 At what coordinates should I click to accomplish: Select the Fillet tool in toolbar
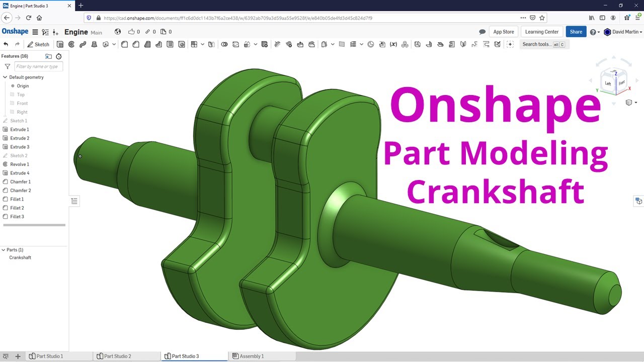point(124,44)
